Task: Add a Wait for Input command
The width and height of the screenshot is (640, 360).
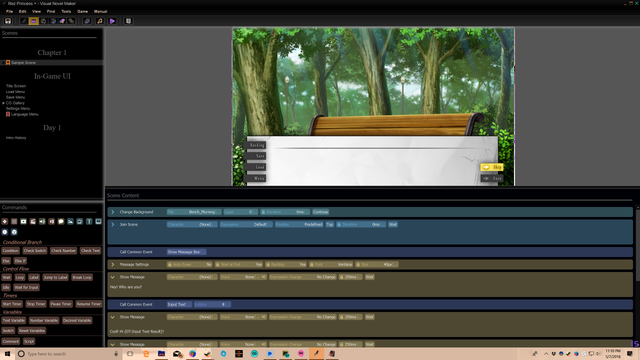Action: coord(27,287)
